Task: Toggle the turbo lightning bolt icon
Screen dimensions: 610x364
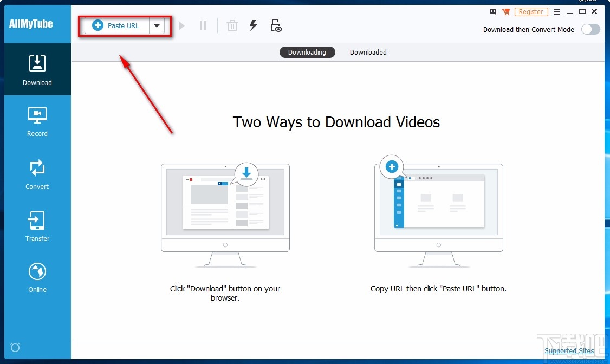Action: click(x=254, y=25)
